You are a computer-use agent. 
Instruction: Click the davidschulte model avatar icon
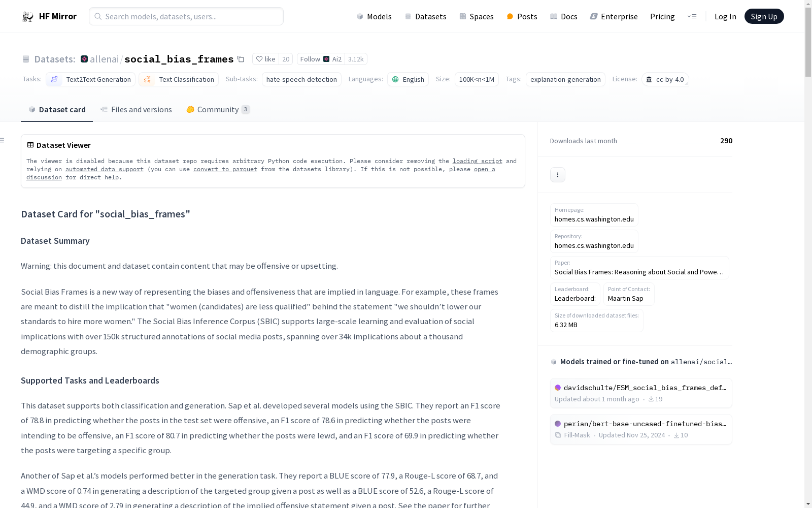558,388
